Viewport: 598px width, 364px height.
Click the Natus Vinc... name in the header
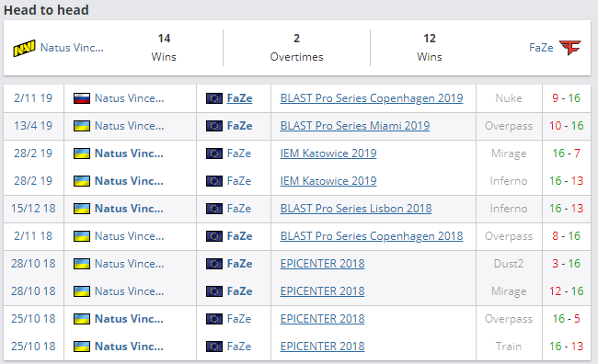(72, 48)
